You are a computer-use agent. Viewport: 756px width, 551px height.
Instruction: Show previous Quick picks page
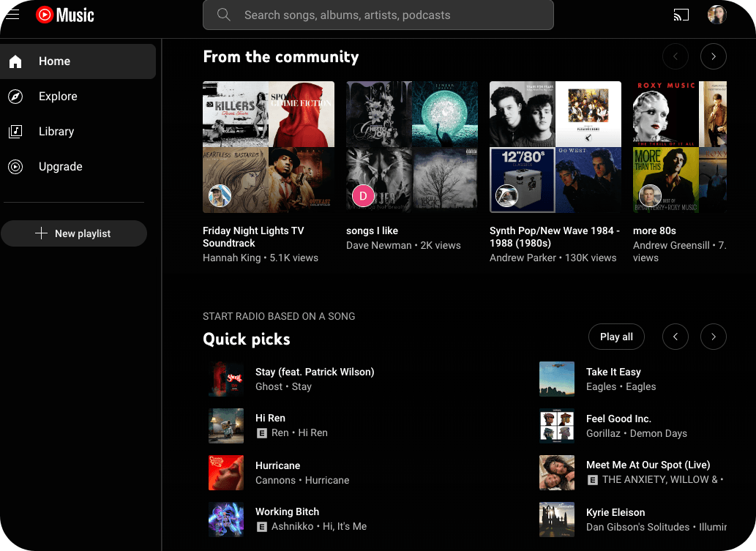coord(675,337)
